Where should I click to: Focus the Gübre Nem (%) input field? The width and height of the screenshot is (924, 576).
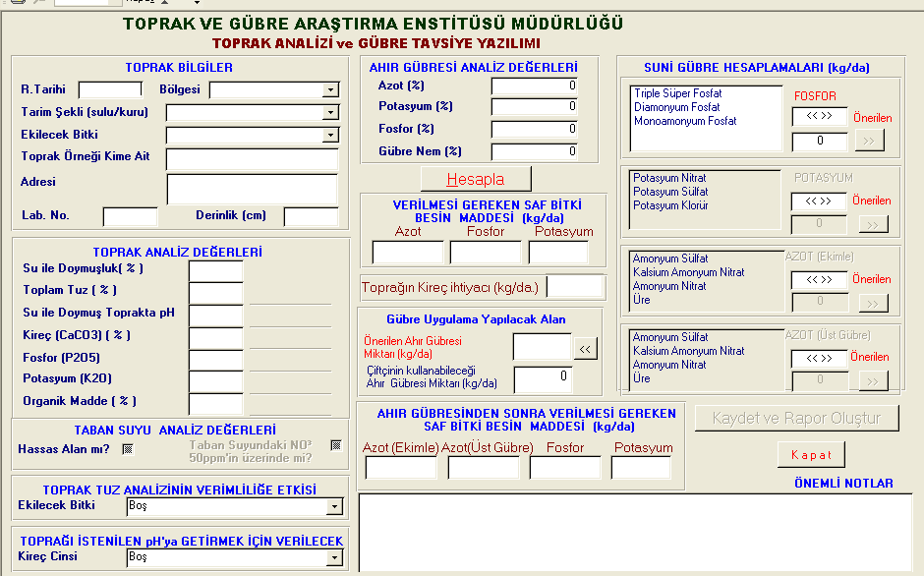[x=535, y=151]
